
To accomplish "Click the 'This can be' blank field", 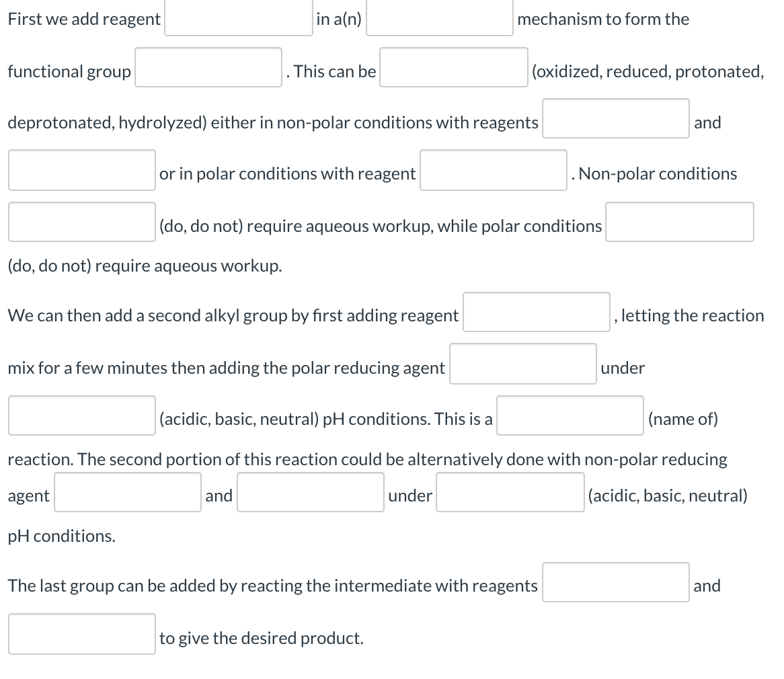I will [453, 67].
